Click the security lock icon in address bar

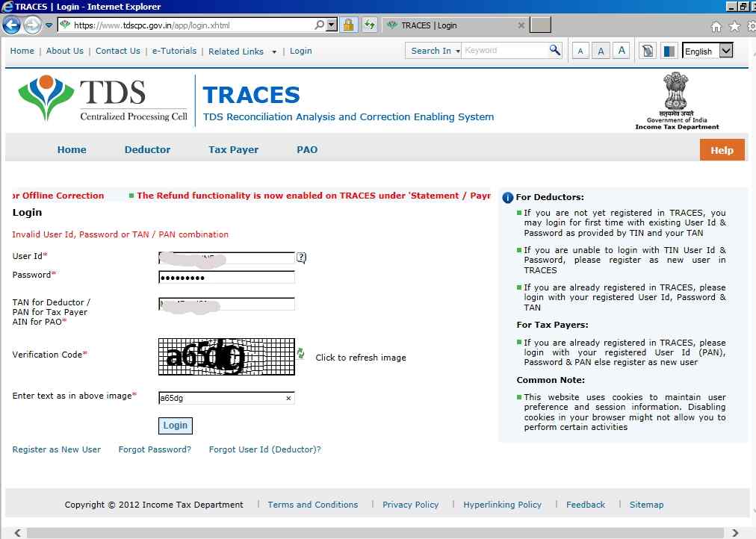pyautogui.click(x=348, y=25)
